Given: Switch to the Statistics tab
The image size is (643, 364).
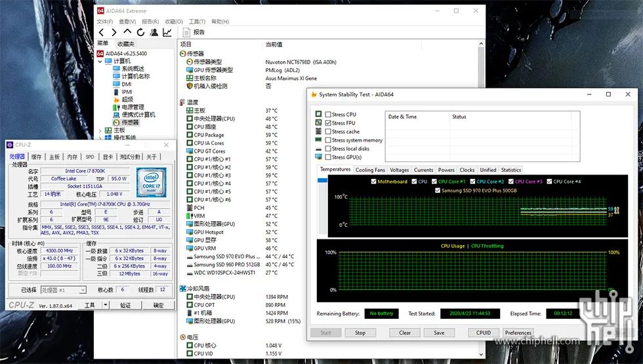Looking at the screenshot, I should [511, 170].
